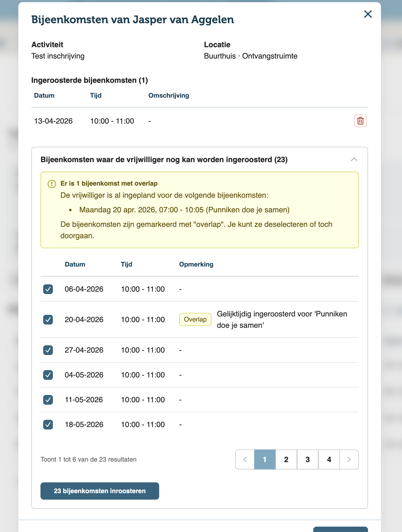The height and width of the screenshot is (532, 402).
Task: Go to next page arrow
Action: click(349, 459)
